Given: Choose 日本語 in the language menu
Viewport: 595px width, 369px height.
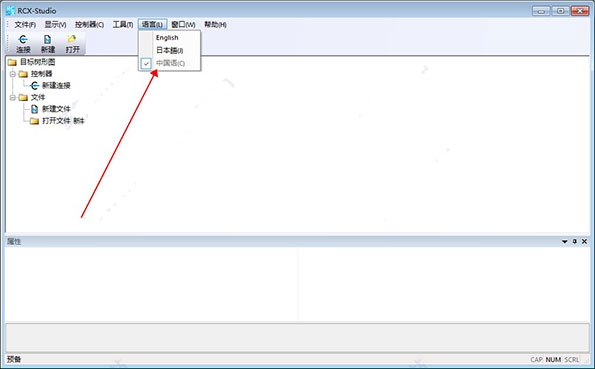Looking at the screenshot, I should pos(170,50).
